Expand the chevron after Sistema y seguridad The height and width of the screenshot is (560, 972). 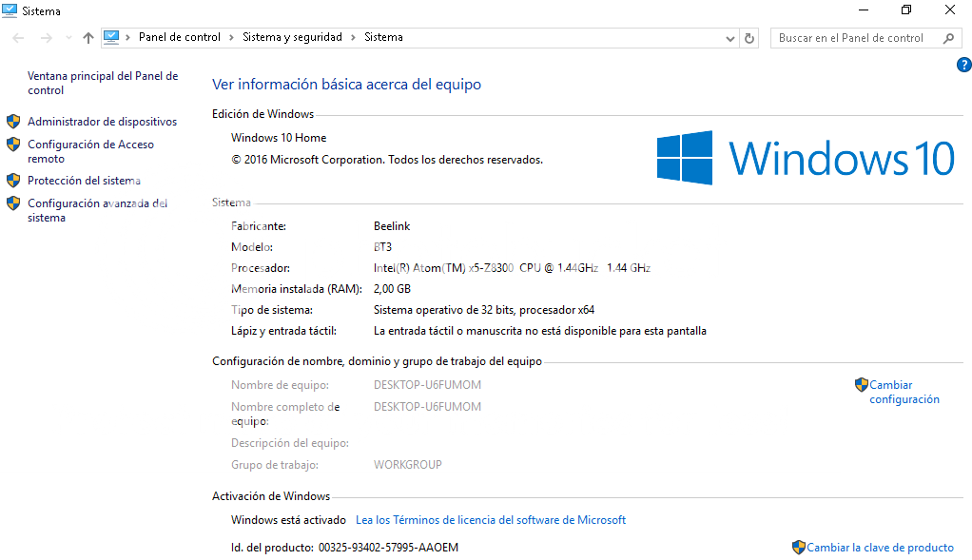point(353,38)
